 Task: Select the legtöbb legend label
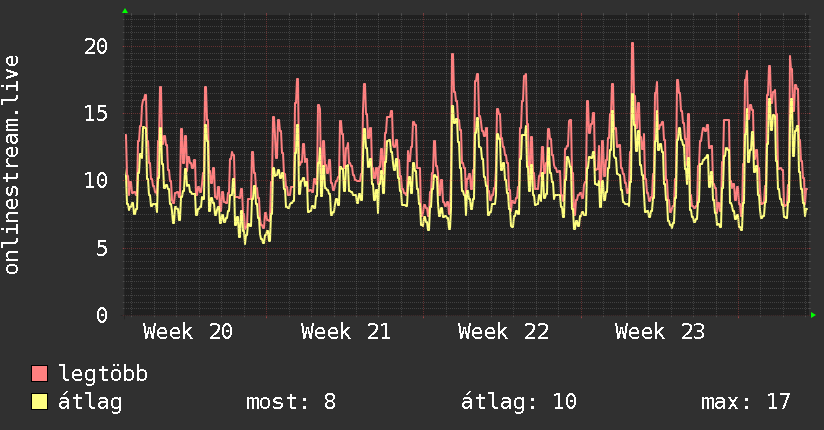tap(104, 374)
